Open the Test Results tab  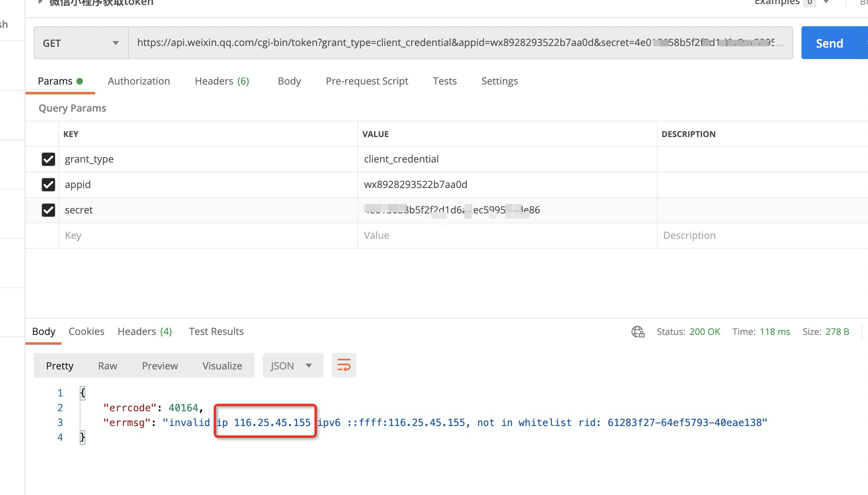(x=216, y=331)
